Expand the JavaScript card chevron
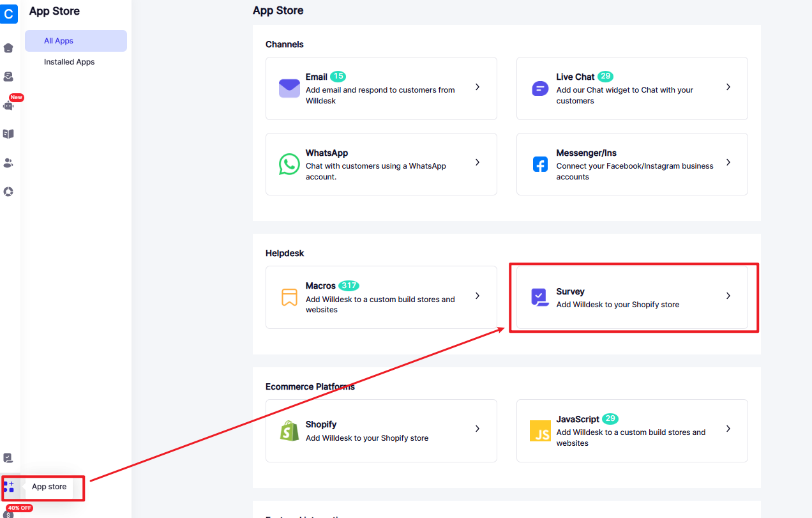Viewport: 812px width, 518px height. coord(728,429)
